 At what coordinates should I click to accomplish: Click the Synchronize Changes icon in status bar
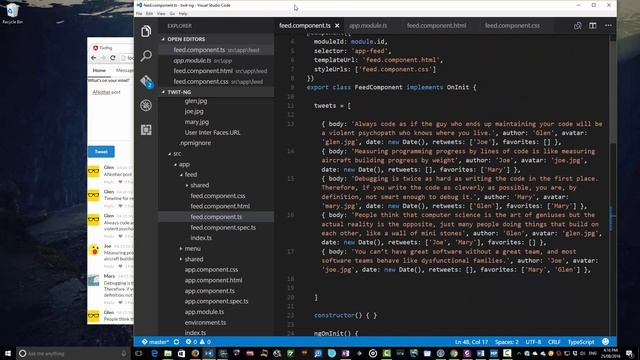tap(176, 342)
